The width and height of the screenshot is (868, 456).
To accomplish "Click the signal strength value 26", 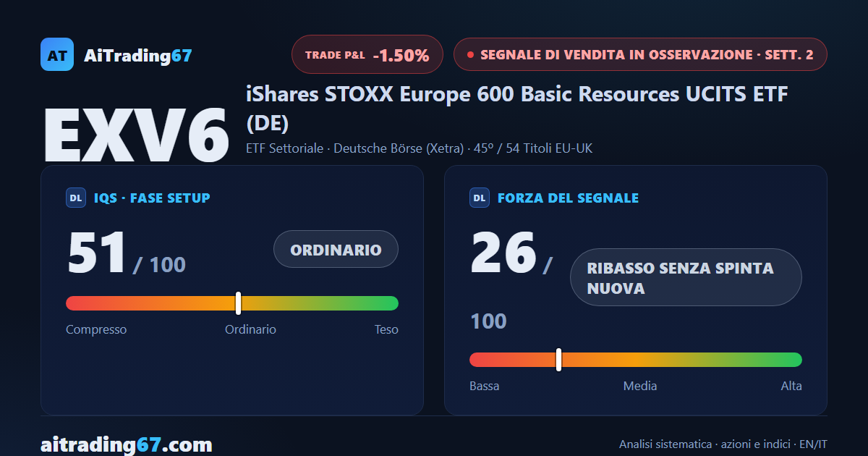I will point(503,253).
